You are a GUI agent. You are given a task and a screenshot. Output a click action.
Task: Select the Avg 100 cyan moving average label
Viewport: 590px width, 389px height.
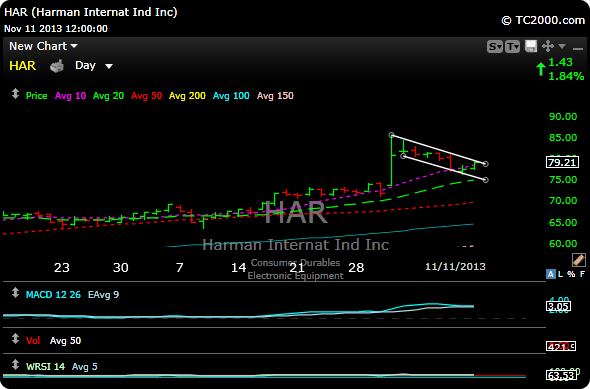(231, 96)
